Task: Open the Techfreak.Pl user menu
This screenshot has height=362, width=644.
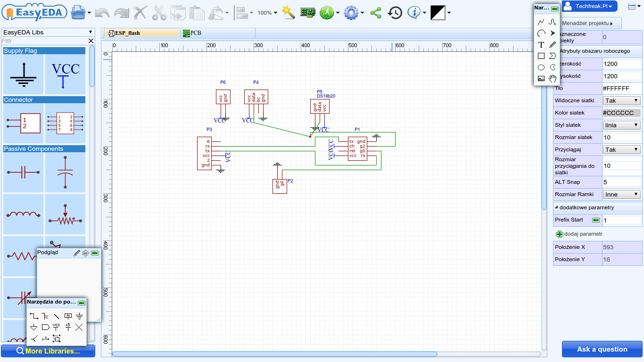Action: 589,6
